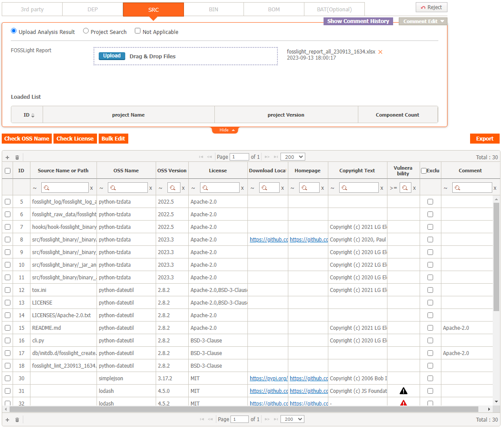504x429 pixels.
Task: Select the Project Search radio option
Action: (86, 31)
